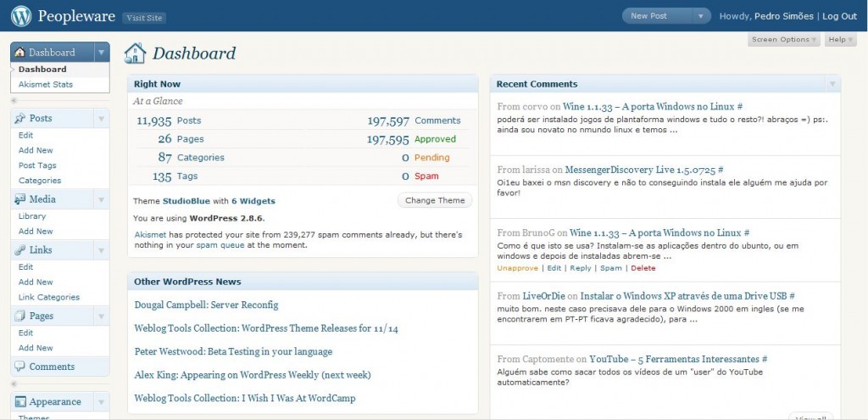Open the New Post dropdown arrow

point(701,16)
